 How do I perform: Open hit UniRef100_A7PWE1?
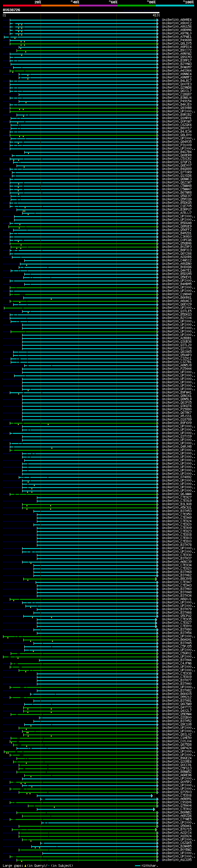tap(176, 37)
